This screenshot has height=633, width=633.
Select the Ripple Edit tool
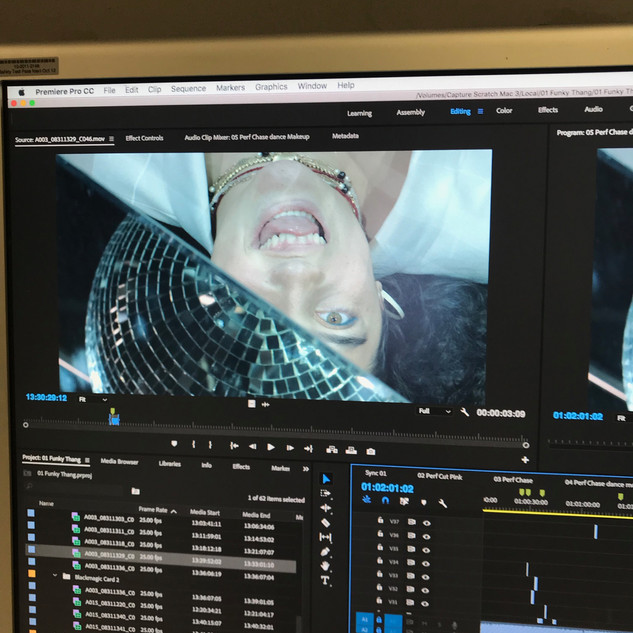point(325,508)
